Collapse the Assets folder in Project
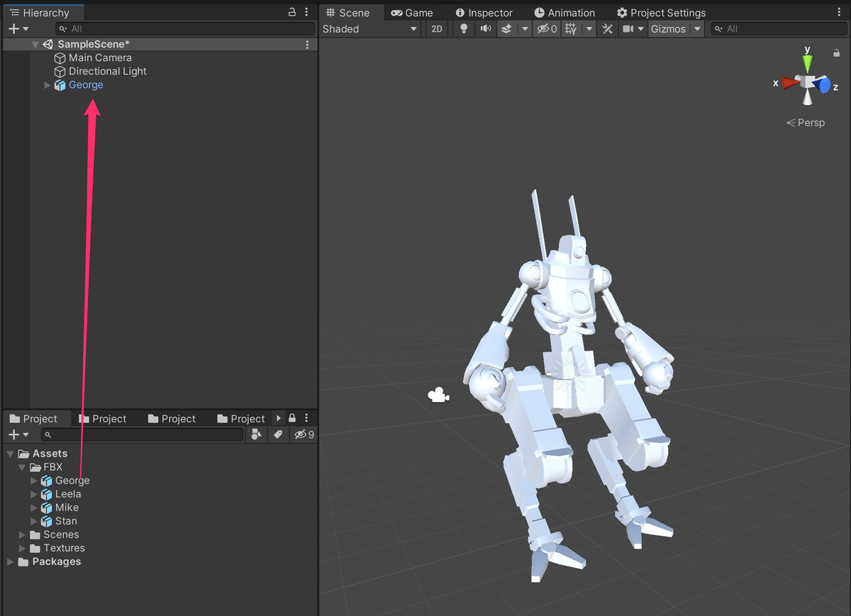 pyautogui.click(x=10, y=454)
